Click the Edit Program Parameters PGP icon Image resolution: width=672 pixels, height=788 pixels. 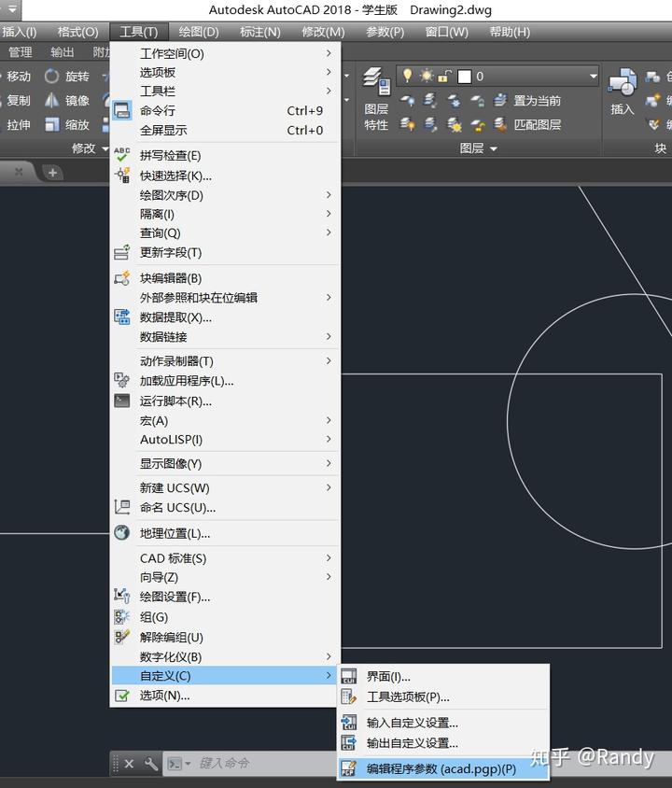point(348,768)
